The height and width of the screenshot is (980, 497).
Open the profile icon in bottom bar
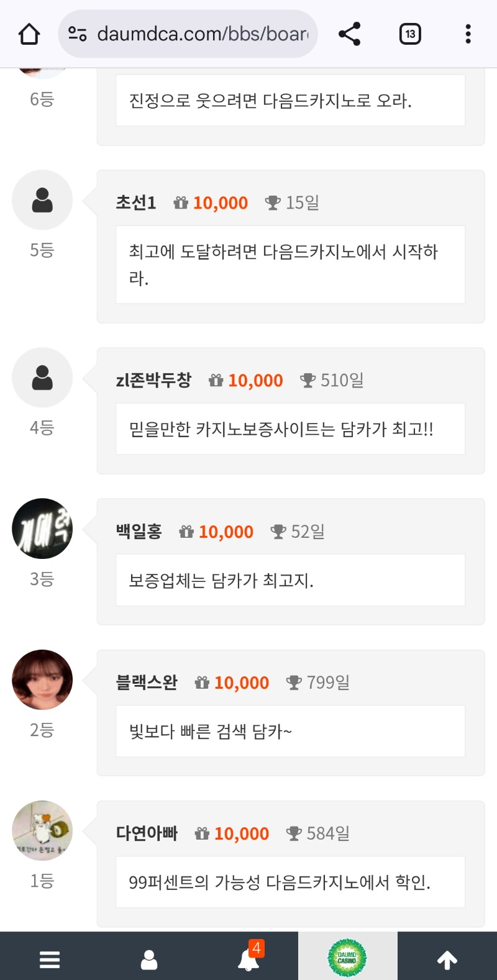(149, 960)
